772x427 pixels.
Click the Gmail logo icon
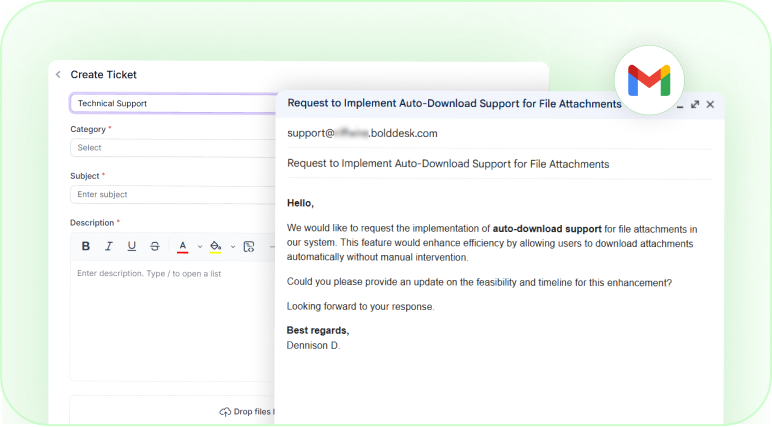649,80
